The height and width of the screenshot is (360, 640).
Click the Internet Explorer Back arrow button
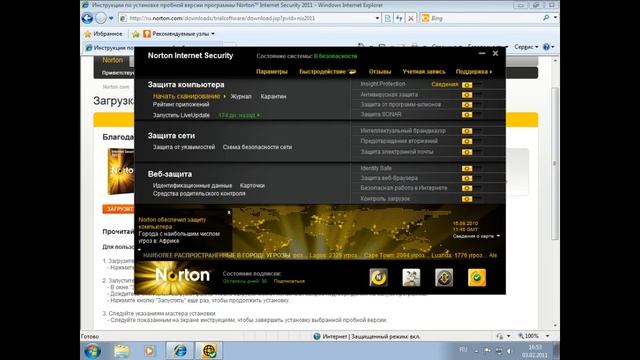tap(87, 18)
